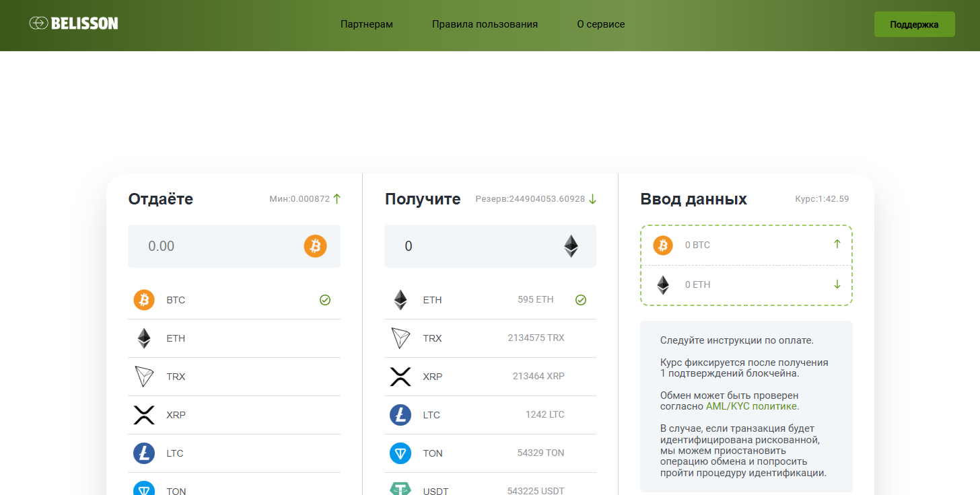This screenshot has height=495, width=980.
Task: Select the LTC row in the give list
Action: click(234, 453)
